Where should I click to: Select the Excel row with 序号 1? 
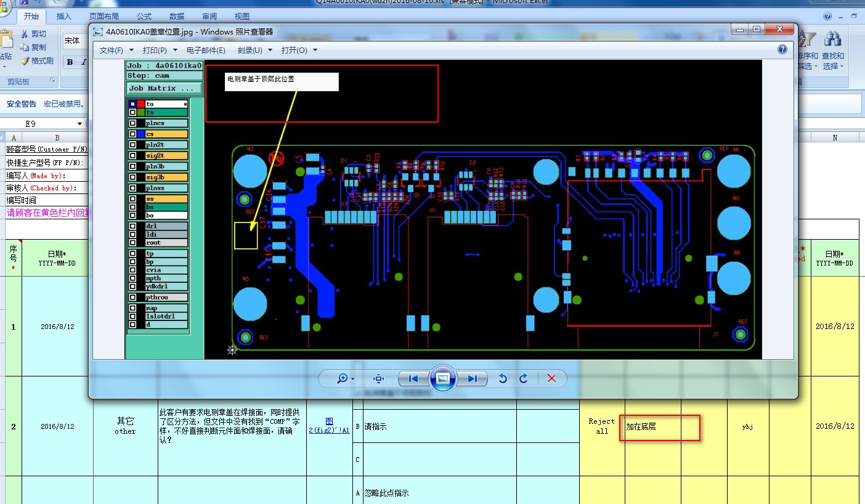[13, 327]
